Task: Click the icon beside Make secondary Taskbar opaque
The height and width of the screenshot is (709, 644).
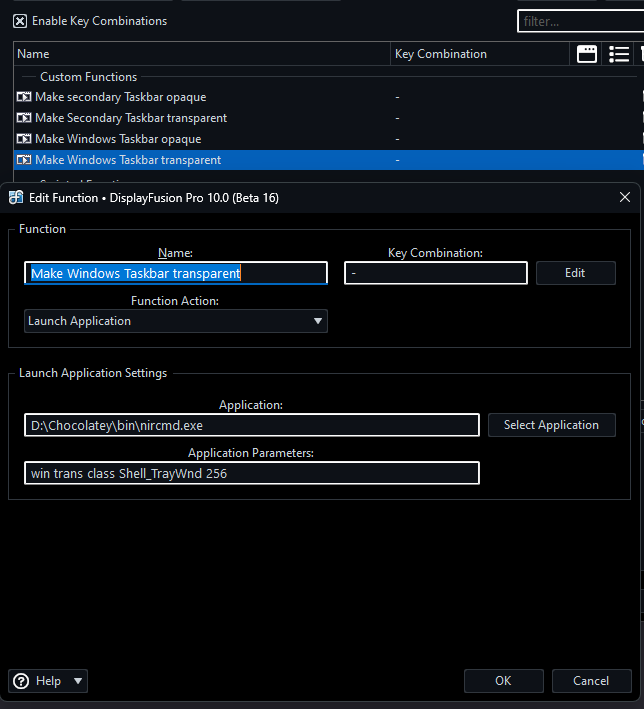Action: [x=24, y=97]
